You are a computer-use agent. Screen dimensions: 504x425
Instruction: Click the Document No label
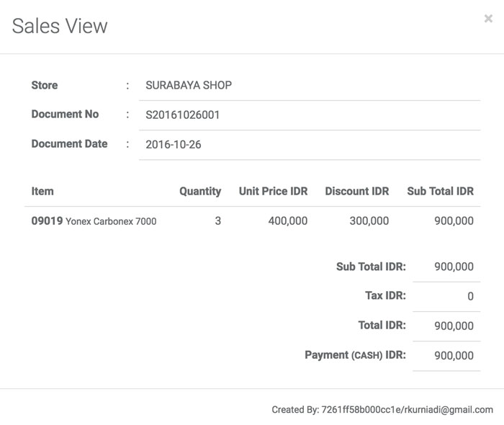[65, 114]
